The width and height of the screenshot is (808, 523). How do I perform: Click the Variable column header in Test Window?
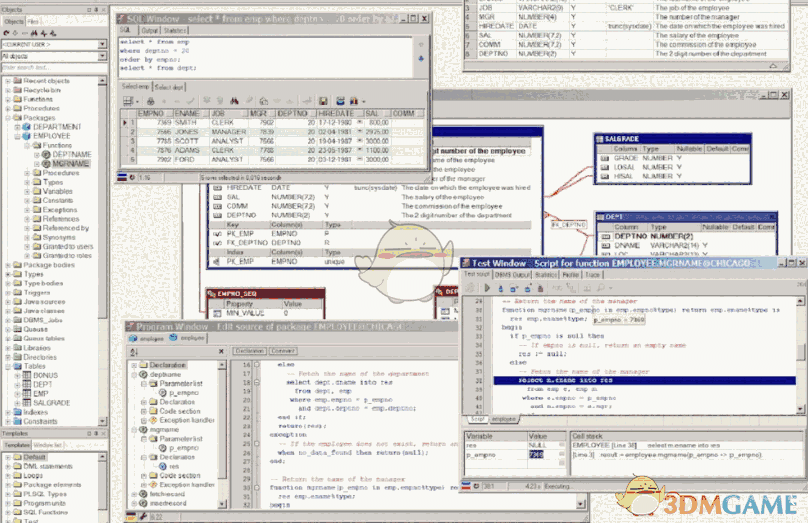click(495, 436)
